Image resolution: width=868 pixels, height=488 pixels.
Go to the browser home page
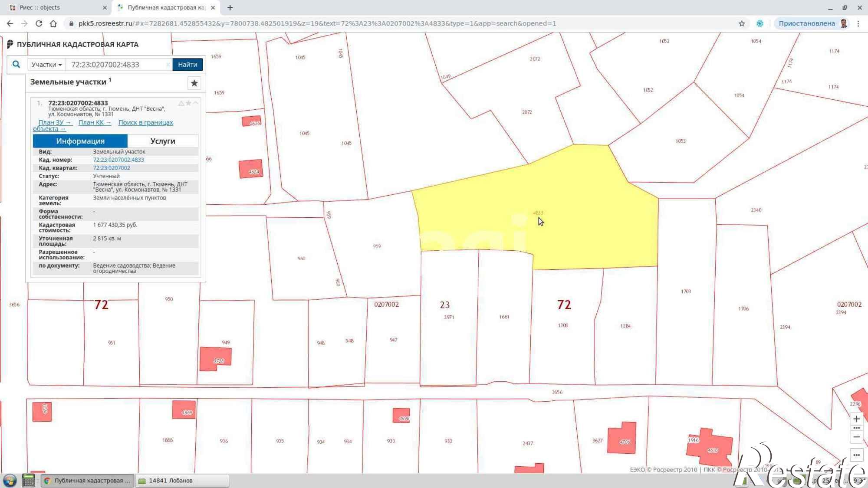(53, 23)
